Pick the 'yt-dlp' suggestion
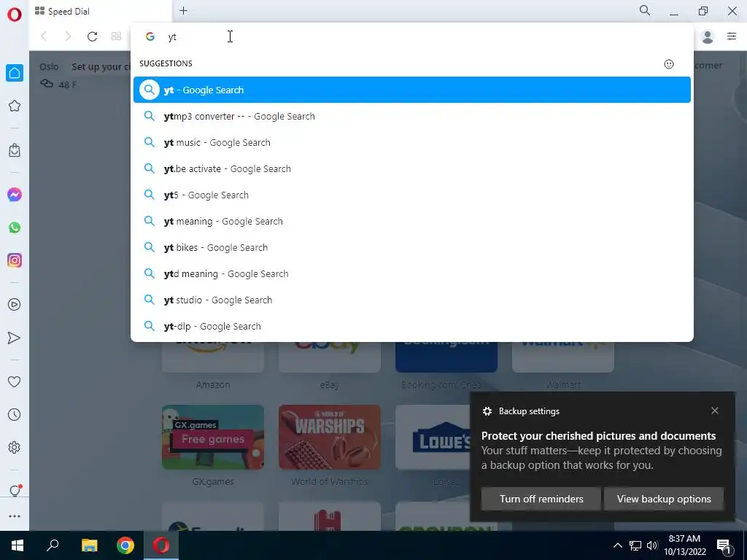This screenshot has height=560, width=747. point(412,326)
